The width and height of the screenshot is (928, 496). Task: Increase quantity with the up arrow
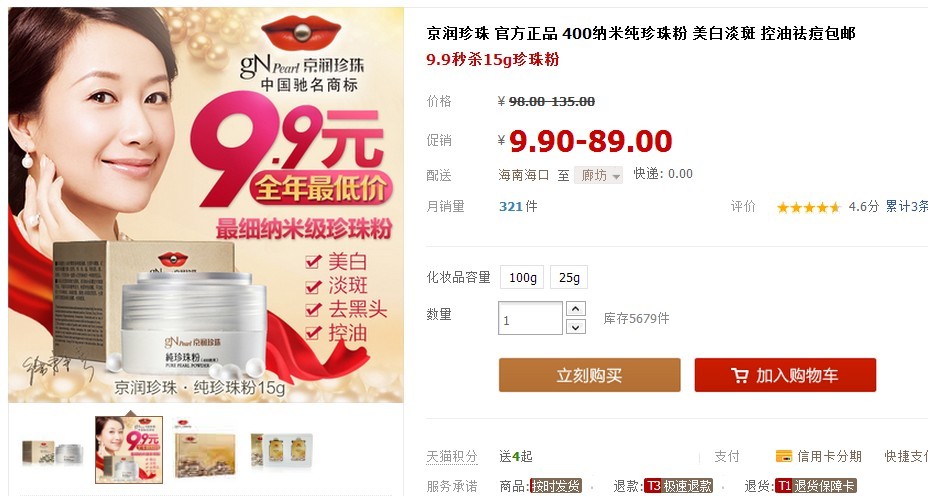576,309
